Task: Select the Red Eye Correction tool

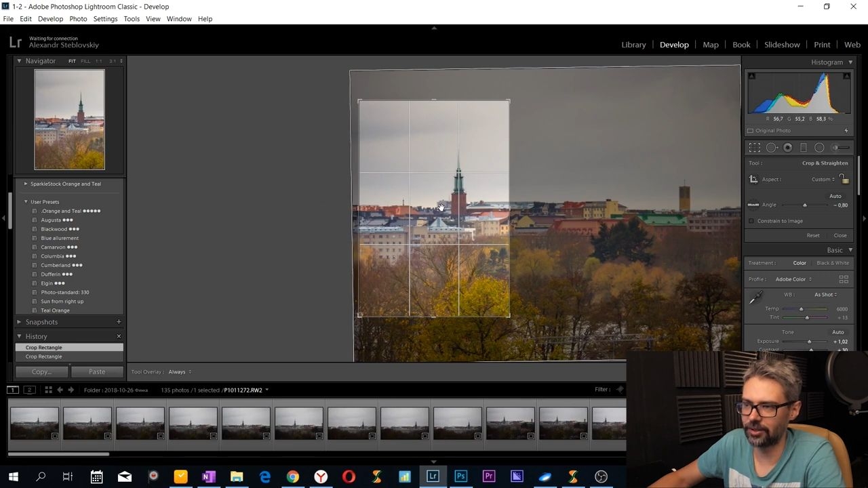Action: tap(788, 148)
